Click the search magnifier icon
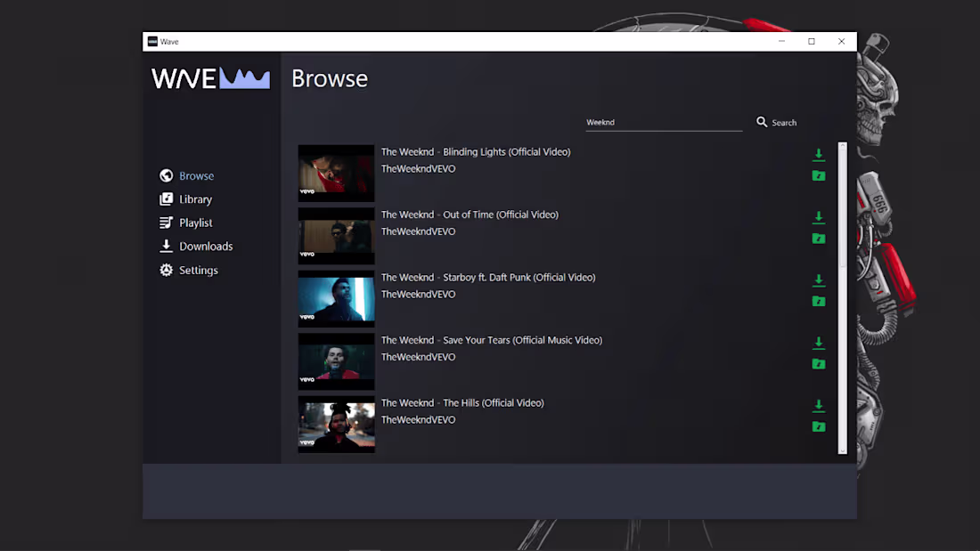 pyautogui.click(x=762, y=122)
